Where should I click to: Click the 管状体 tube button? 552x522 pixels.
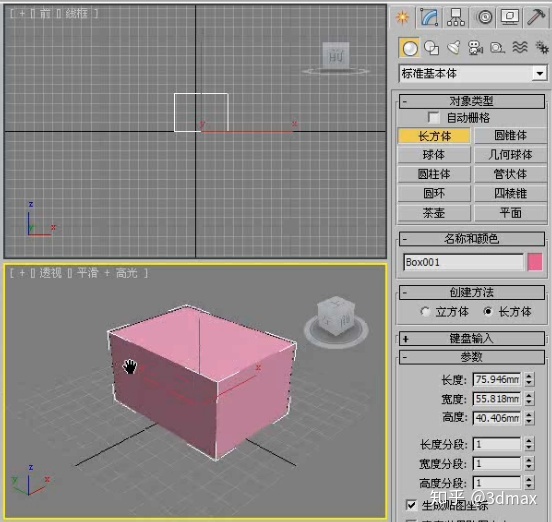point(510,174)
